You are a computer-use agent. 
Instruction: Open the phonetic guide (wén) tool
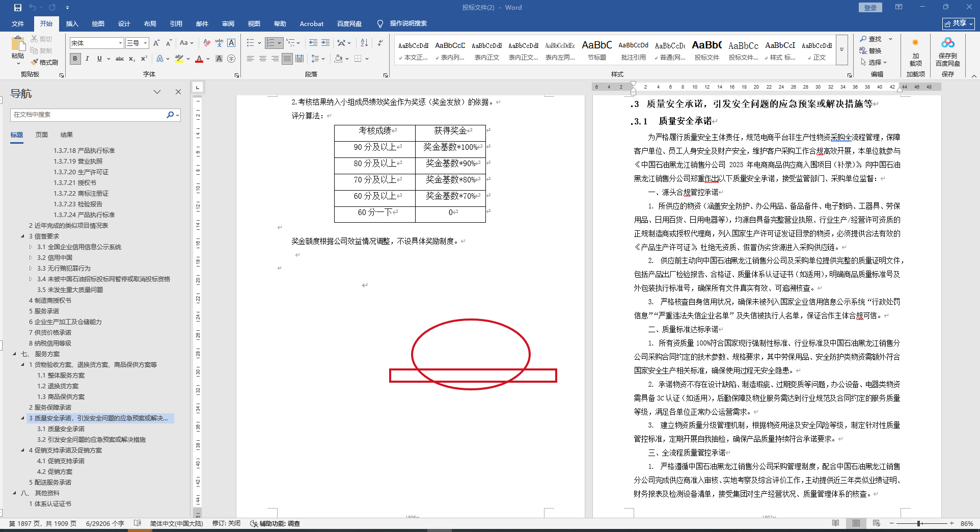(219, 43)
